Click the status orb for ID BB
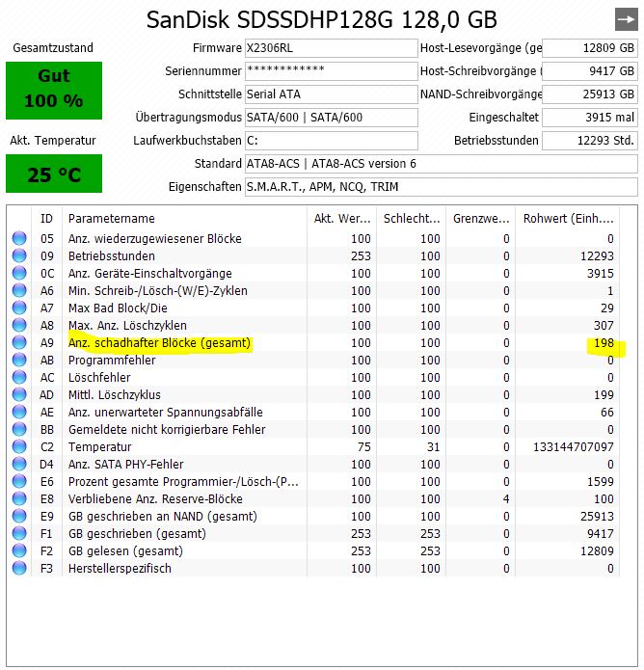Screen dimensions: 644x670 tap(19, 429)
